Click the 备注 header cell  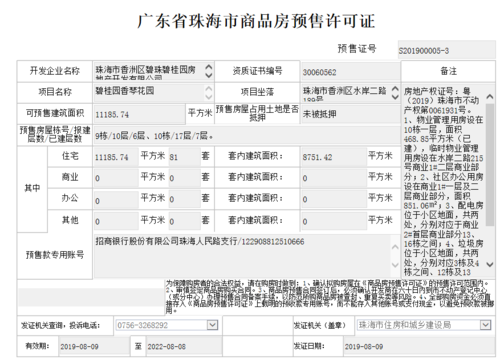pyautogui.click(x=448, y=71)
